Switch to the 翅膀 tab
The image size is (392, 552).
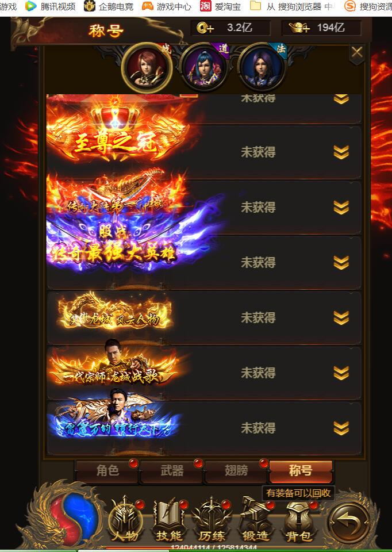point(236,471)
